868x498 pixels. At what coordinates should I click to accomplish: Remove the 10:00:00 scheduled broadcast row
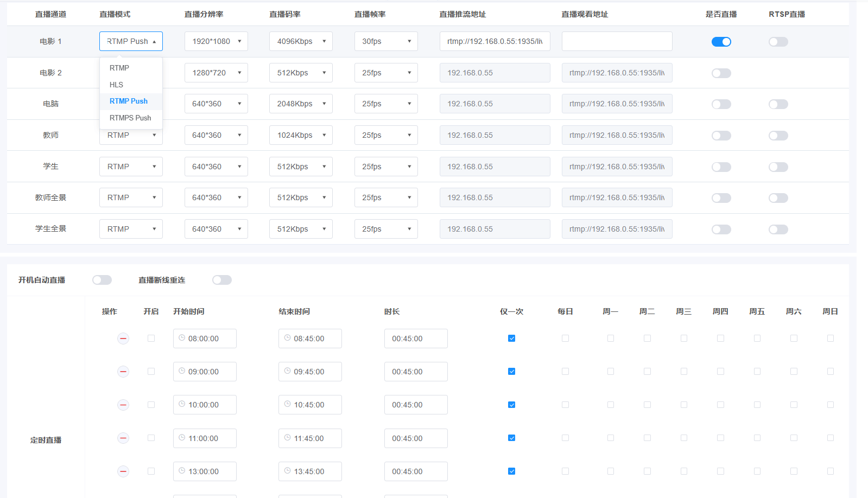(x=123, y=405)
